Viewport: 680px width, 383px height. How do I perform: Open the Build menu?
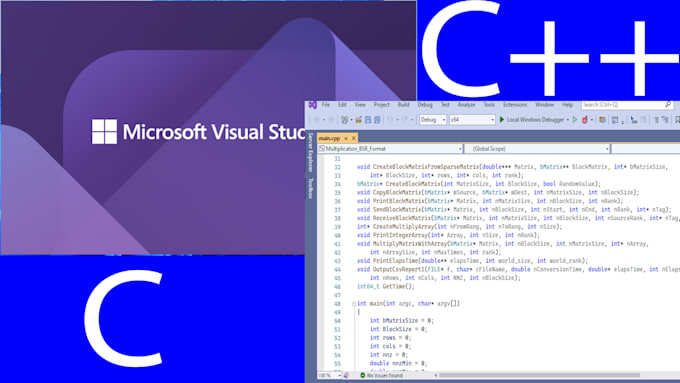point(403,105)
